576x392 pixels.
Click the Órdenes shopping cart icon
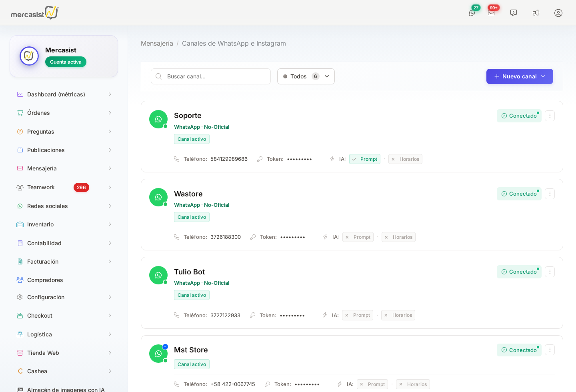(20, 113)
